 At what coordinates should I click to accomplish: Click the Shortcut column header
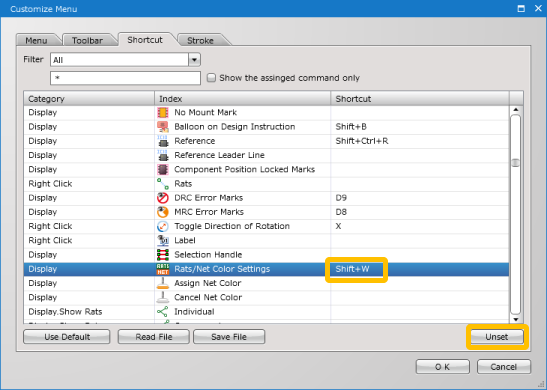(x=420, y=99)
